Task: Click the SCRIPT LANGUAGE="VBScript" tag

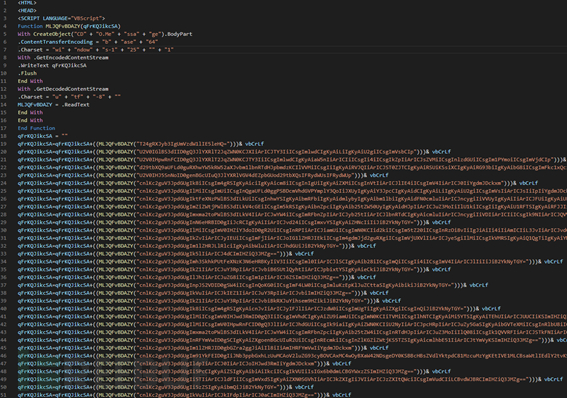Action: tap(61, 18)
